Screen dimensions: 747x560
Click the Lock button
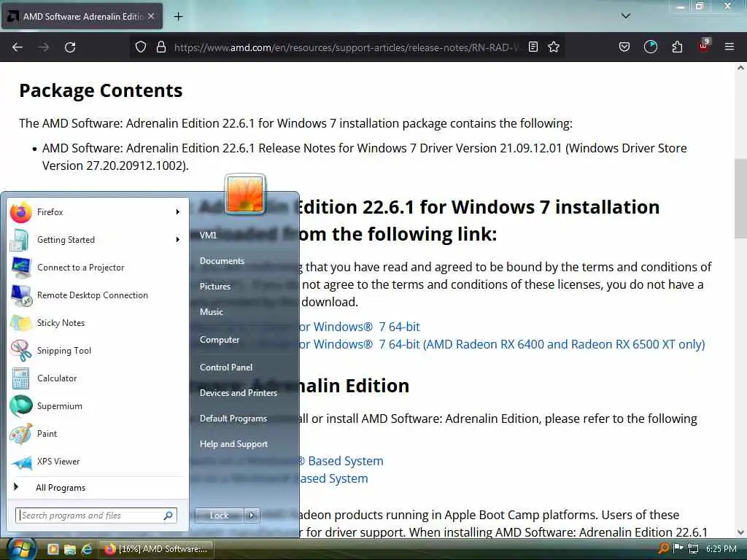point(219,516)
